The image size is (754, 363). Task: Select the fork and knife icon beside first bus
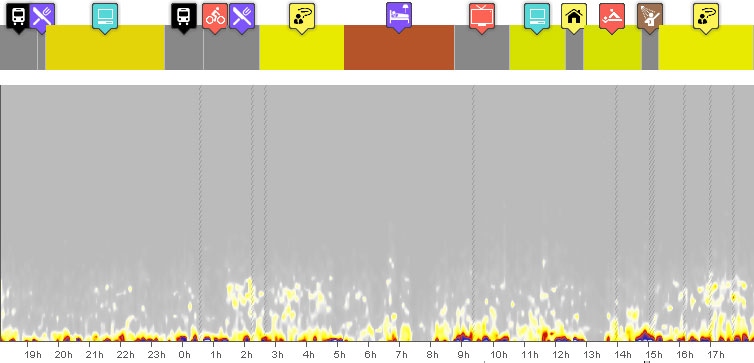(x=42, y=18)
